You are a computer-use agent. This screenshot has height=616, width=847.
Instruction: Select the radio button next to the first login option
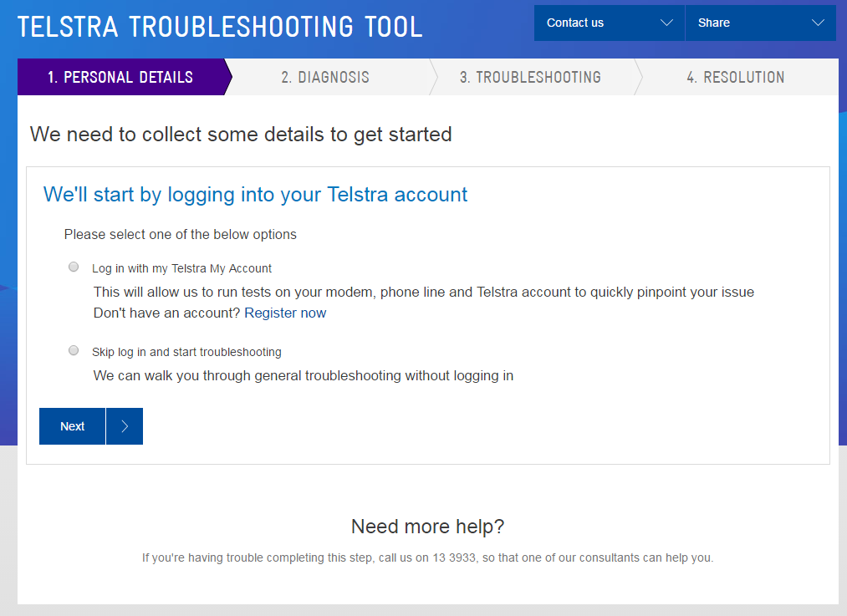[x=73, y=267]
